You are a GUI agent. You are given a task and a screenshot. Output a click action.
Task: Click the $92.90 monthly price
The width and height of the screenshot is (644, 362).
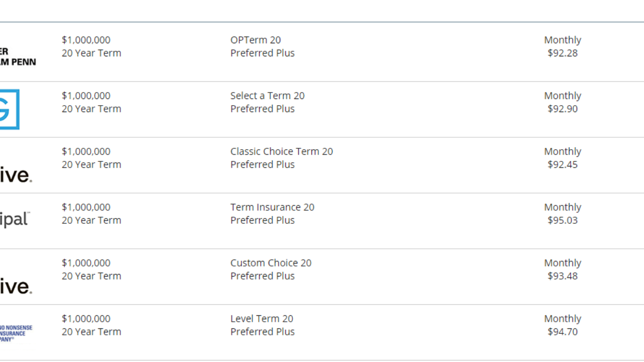coord(562,109)
